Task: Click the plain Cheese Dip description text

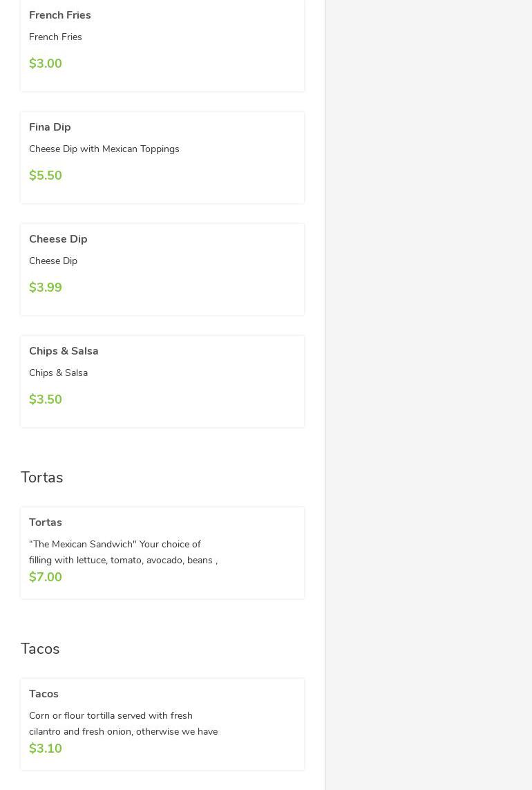Action: click(53, 261)
